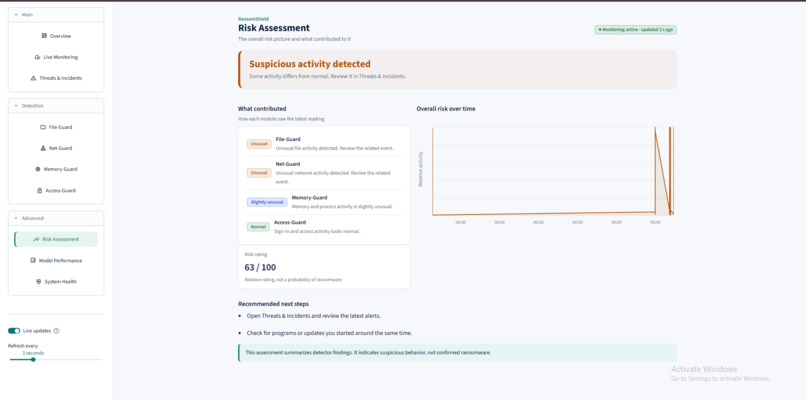Click the Slightly unusual badge for Memory-Guard

coord(267,202)
